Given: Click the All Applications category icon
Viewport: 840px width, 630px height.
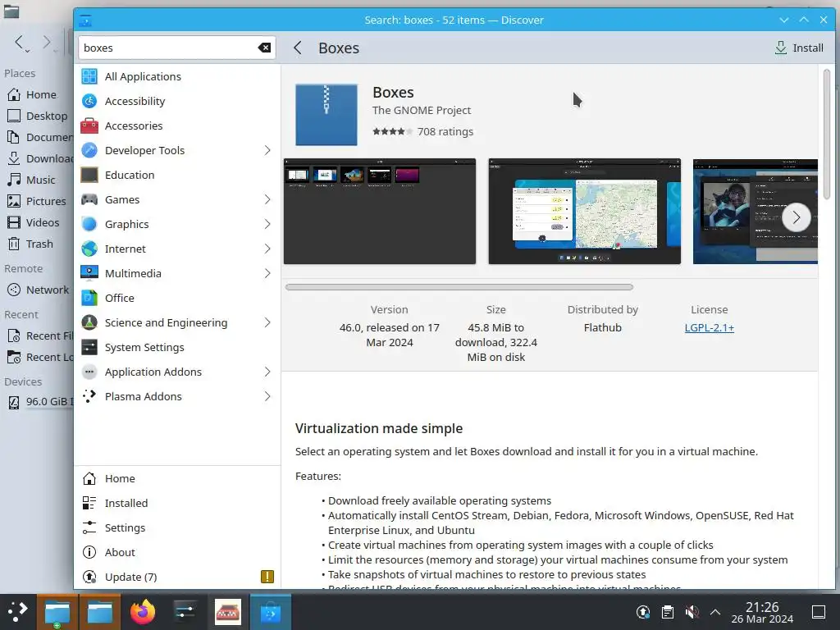Looking at the screenshot, I should click(89, 76).
